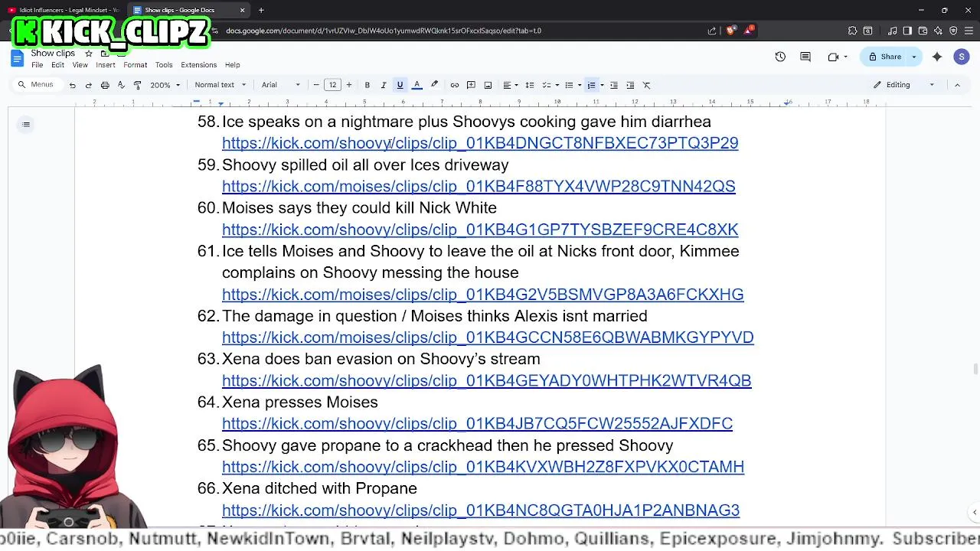Image resolution: width=980 pixels, height=551 pixels.
Task: Open the highlight color pen
Action: [434, 85]
